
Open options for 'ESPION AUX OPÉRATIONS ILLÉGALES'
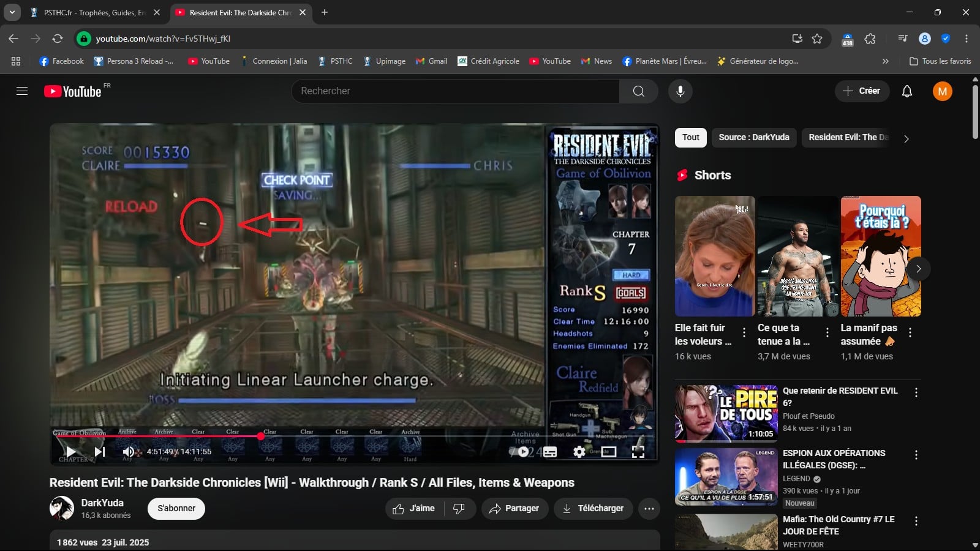(x=916, y=455)
